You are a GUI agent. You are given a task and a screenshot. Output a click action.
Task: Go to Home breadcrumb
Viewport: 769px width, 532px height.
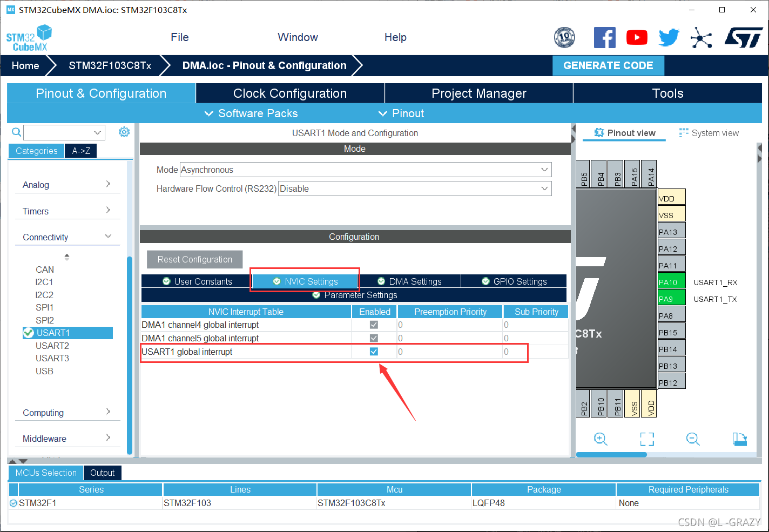coord(25,65)
